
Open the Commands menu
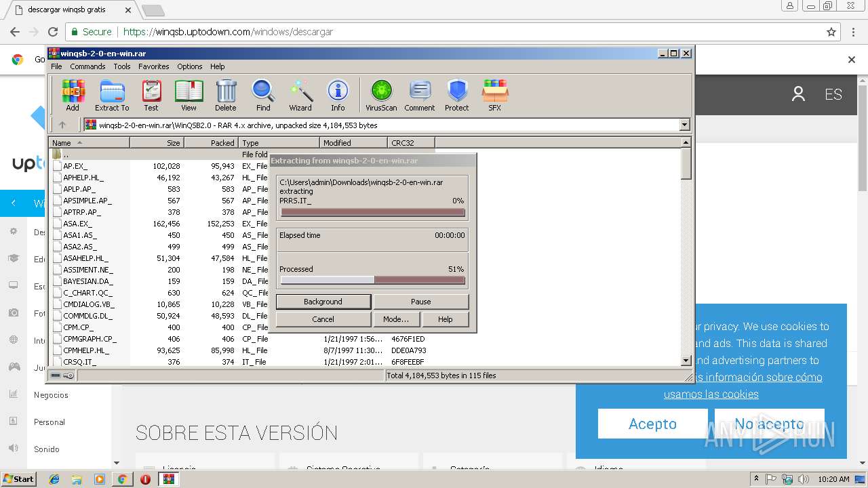(87, 66)
